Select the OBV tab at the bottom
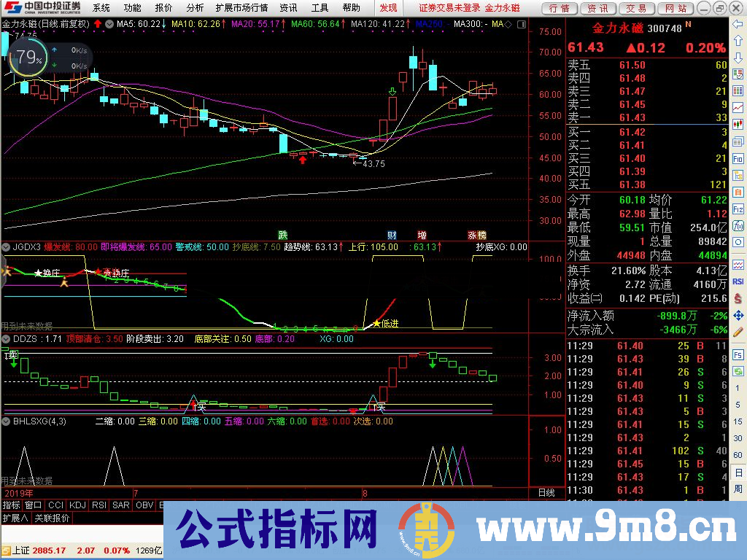 point(144,505)
